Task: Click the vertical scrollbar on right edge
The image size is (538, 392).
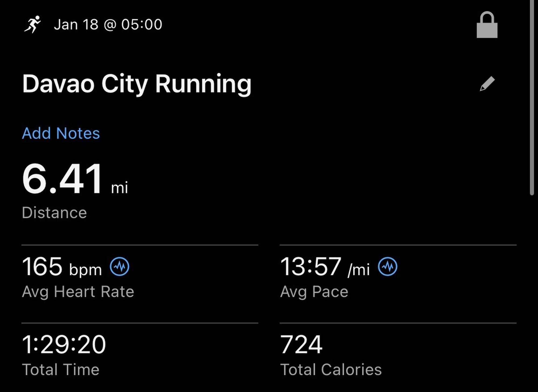Action: pos(532,97)
